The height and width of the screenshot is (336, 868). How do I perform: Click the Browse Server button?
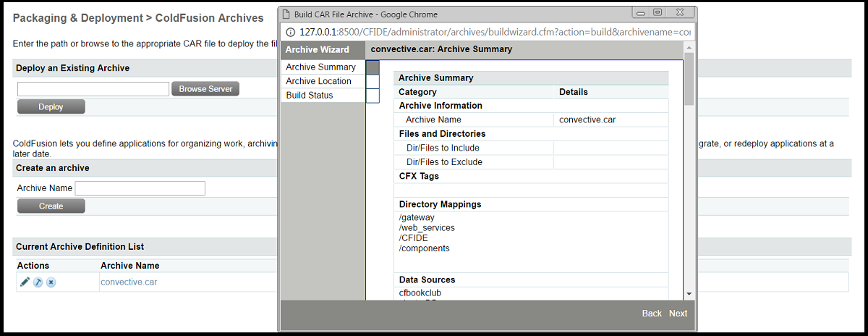(x=205, y=89)
